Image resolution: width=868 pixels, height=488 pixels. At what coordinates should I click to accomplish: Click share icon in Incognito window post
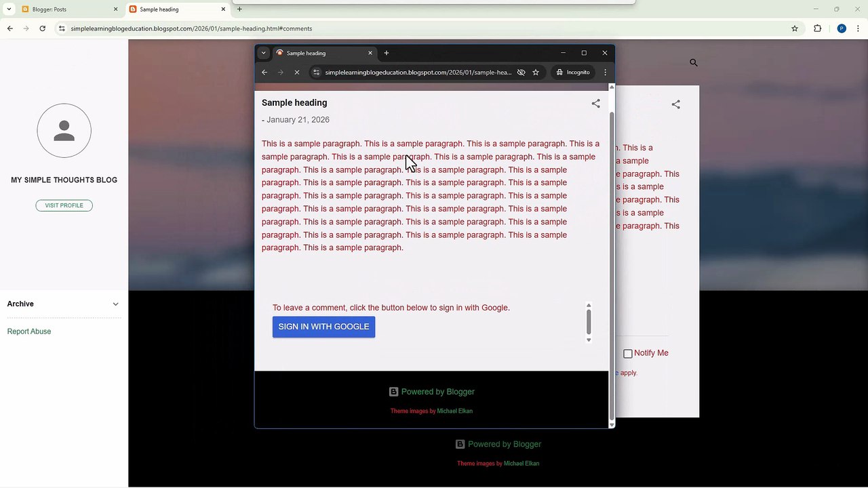click(x=596, y=104)
